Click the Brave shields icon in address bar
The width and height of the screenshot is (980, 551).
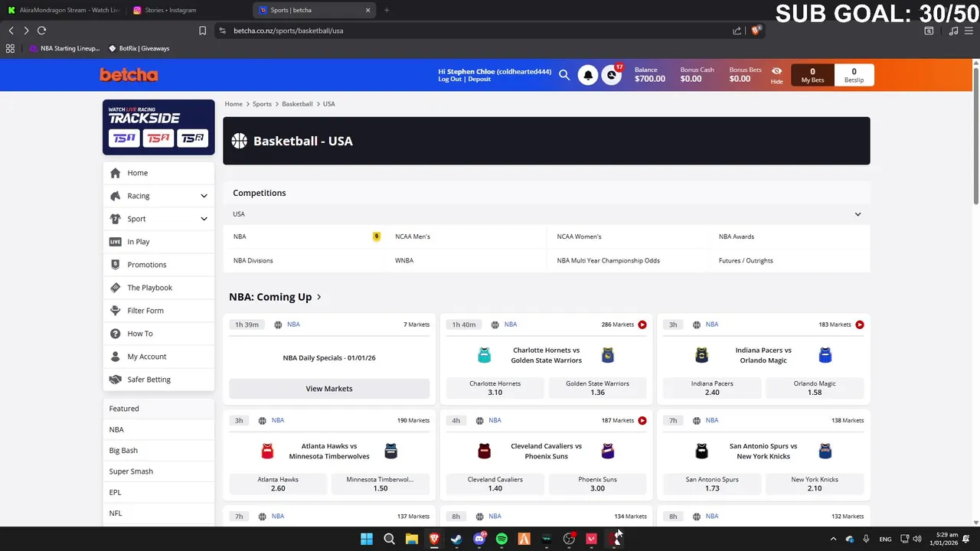pyautogui.click(x=756, y=31)
